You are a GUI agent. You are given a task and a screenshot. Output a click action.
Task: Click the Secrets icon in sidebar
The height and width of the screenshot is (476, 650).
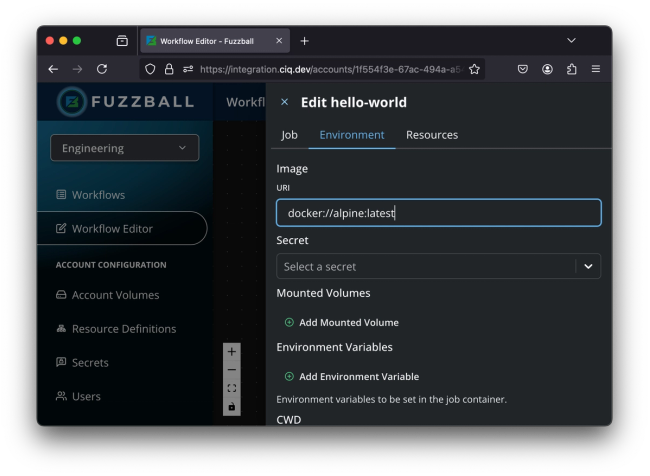[x=61, y=362]
